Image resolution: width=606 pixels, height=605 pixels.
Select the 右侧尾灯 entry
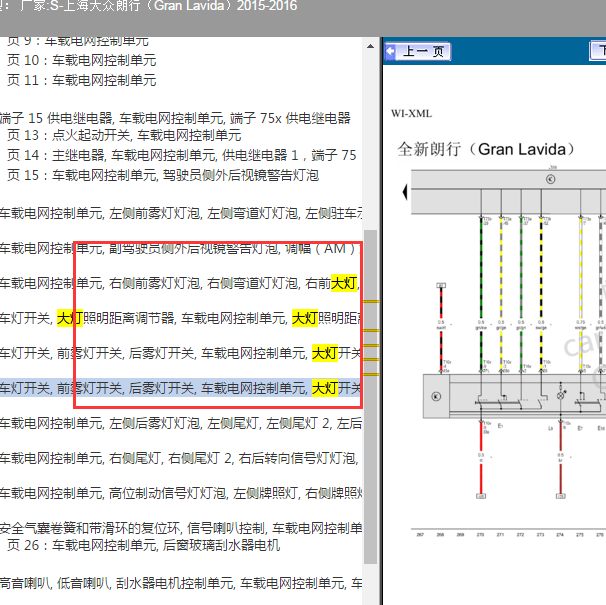click(181, 458)
